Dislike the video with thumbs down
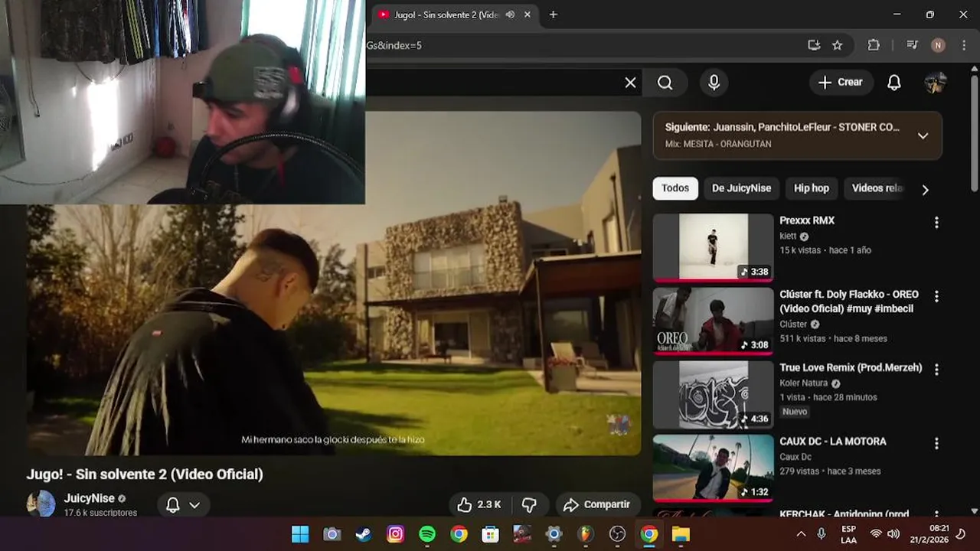The width and height of the screenshot is (980, 551). 529,505
